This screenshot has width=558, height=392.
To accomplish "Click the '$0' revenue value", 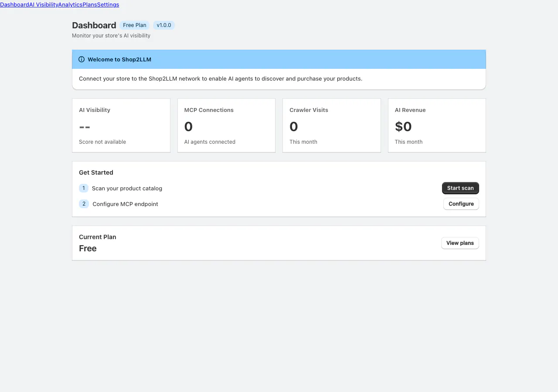I will point(403,126).
